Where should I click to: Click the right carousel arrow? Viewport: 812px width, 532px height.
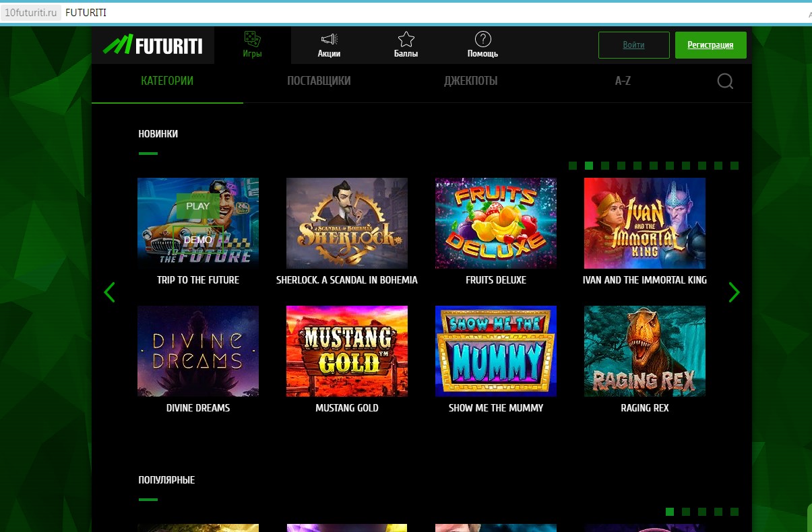coord(734,292)
